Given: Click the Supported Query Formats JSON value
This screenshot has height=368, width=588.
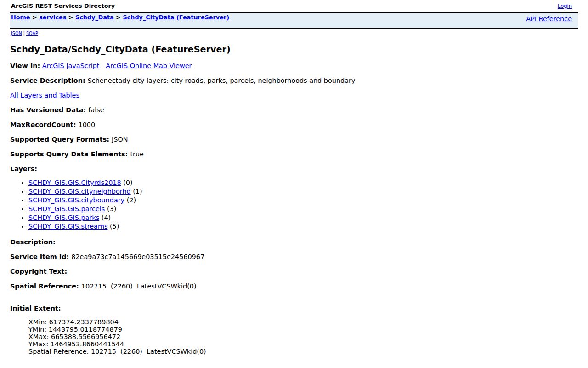Looking at the screenshot, I should pos(119,139).
